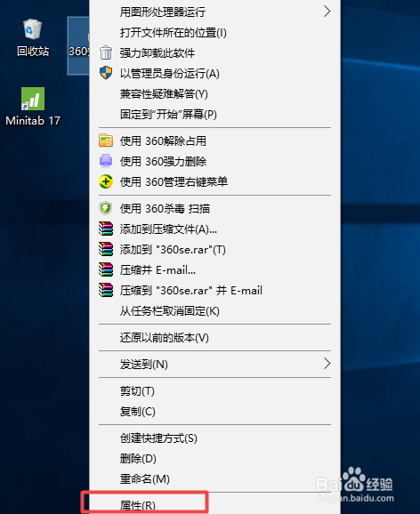Image resolution: width=420 pixels, height=514 pixels.
Task: Select 删除(D) menu entry
Action: click(215, 458)
